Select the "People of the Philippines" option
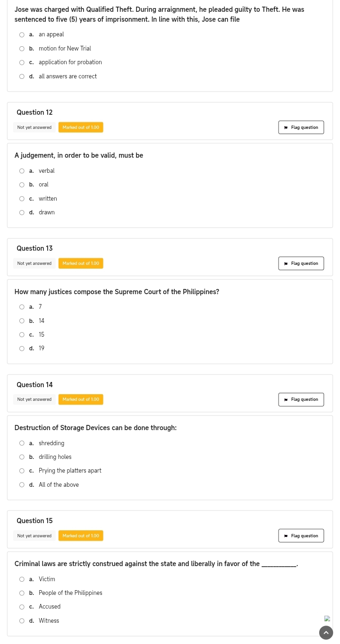 [x=22, y=593]
